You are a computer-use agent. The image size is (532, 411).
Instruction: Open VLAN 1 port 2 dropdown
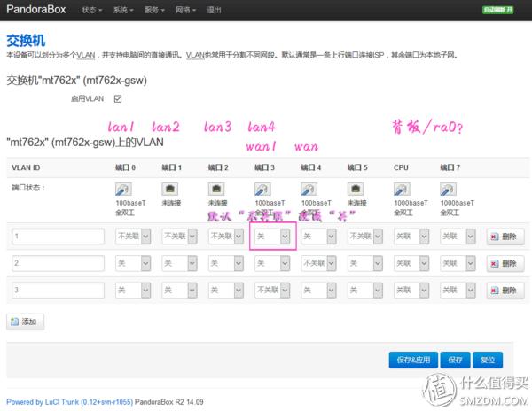[x=225, y=237]
